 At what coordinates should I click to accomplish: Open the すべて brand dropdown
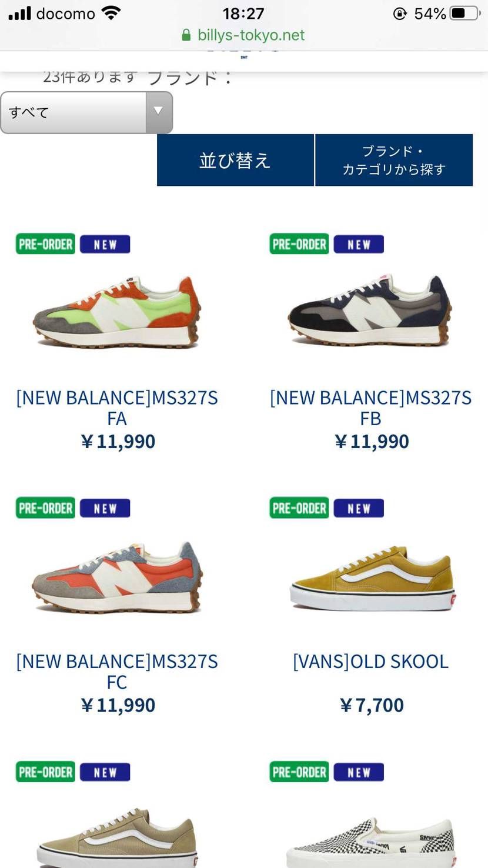pyautogui.click(x=86, y=112)
